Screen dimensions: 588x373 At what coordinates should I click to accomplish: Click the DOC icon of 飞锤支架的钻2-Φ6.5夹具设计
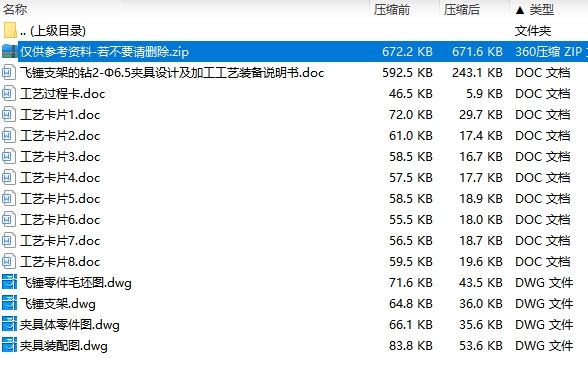8,72
